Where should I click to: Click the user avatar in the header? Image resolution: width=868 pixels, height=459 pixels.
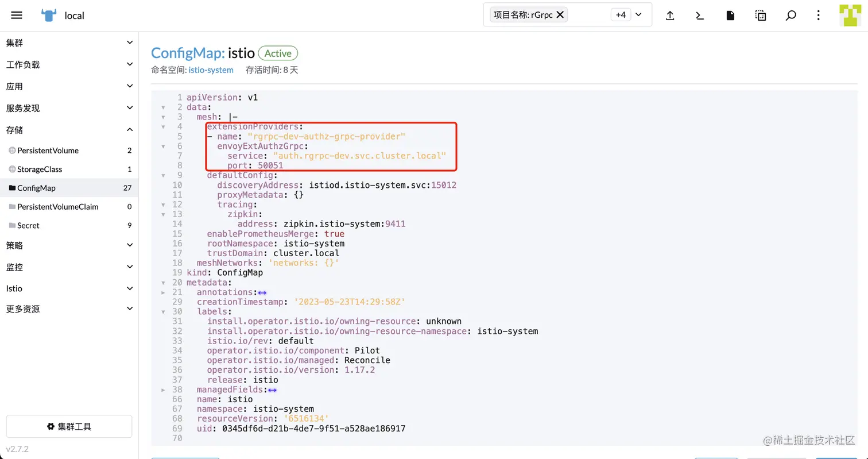(x=849, y=16)
